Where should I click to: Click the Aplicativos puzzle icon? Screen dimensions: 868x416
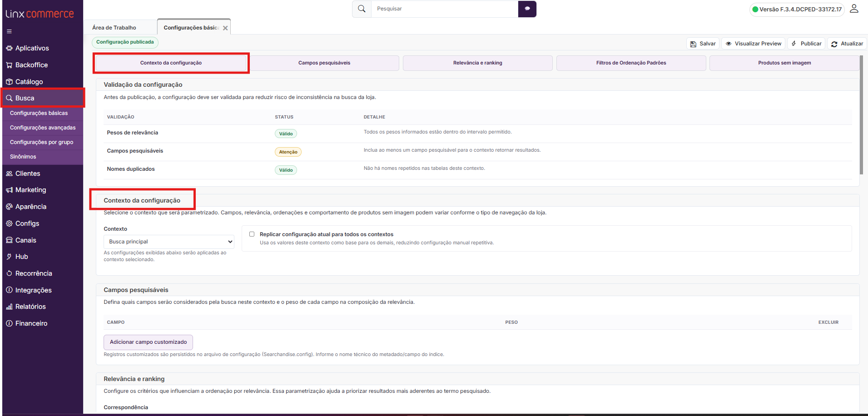click(9, 48)
